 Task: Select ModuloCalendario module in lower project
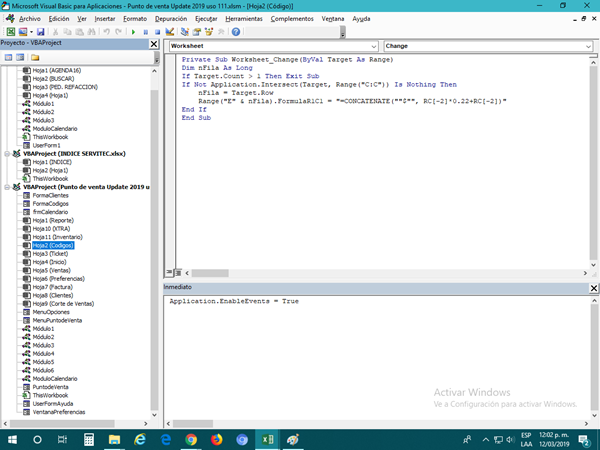click(55, 378)
